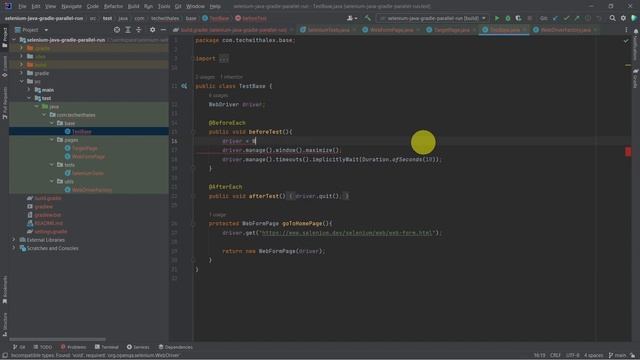Expand the .gradle folder

[21, 48]
